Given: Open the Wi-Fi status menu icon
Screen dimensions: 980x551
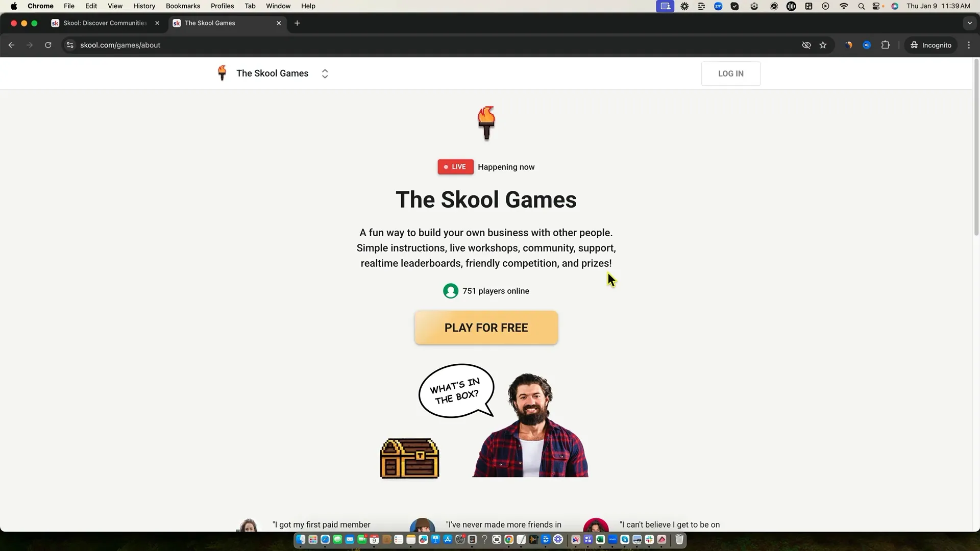Looking at the screenshot, I should (x=844, y=6).
